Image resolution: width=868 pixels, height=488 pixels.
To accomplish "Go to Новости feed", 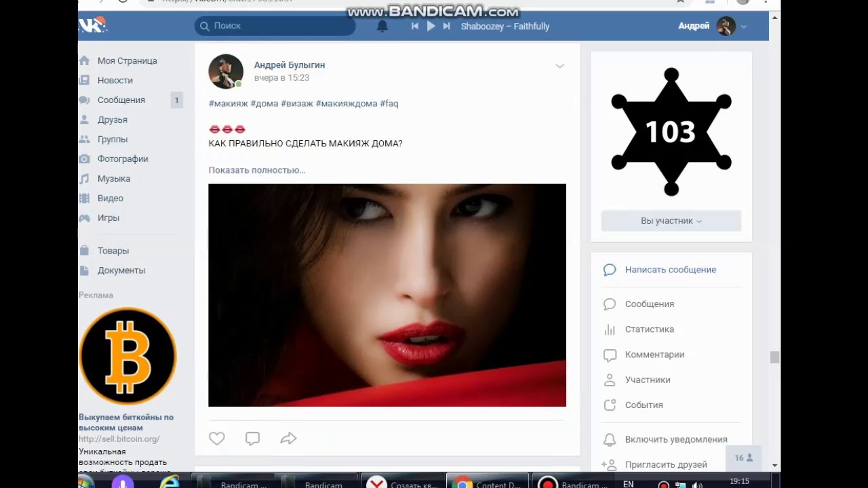I will (x=115, y=80).
